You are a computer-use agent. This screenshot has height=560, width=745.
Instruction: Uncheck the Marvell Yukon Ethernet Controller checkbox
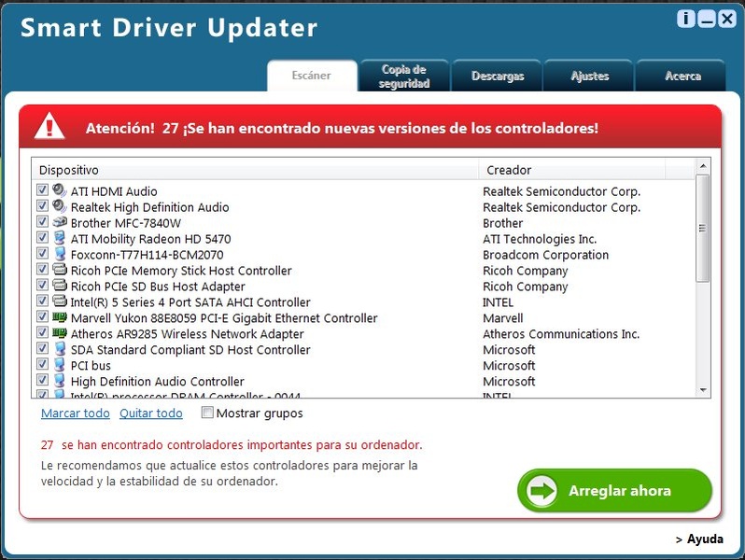[42, 316]
